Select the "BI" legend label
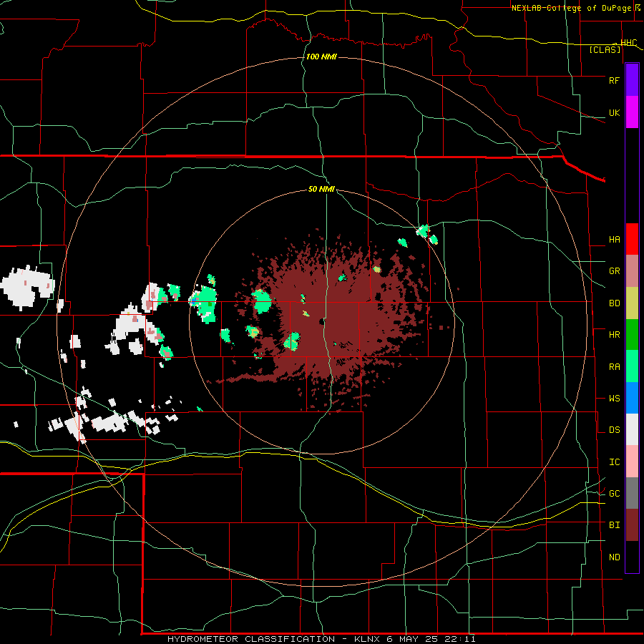644x644 pixels. tap(614, 525)
